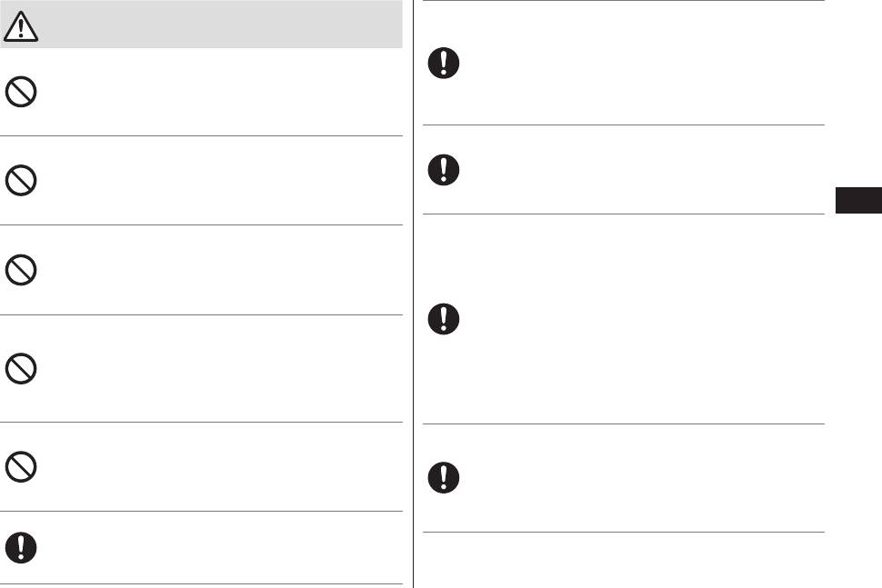The width and height of the screenshot is (882, 588).
Task: Click empty space beside top right exclamation icon
Action: (x=636, y=63)
